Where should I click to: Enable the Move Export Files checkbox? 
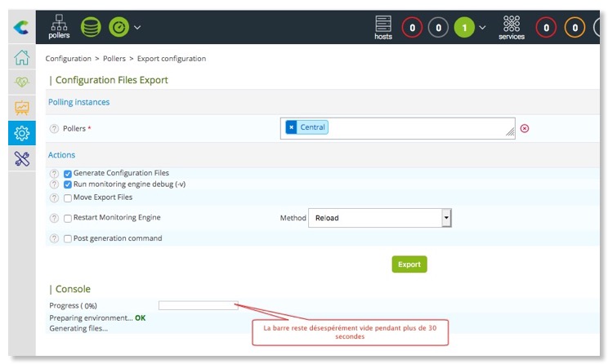[68, 198]
